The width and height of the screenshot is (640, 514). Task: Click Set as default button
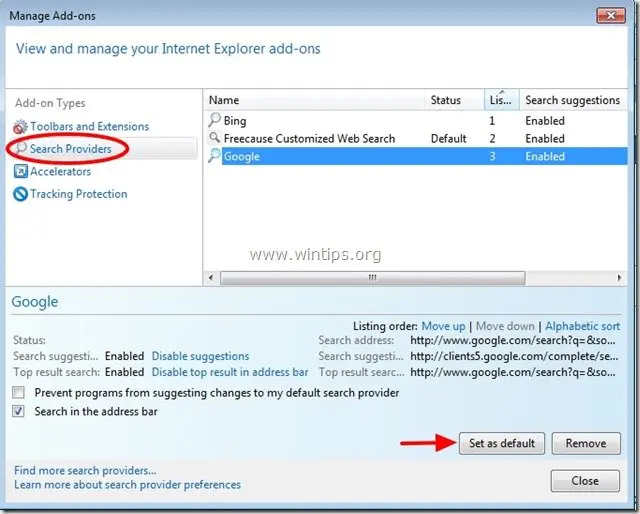(502, 443)
